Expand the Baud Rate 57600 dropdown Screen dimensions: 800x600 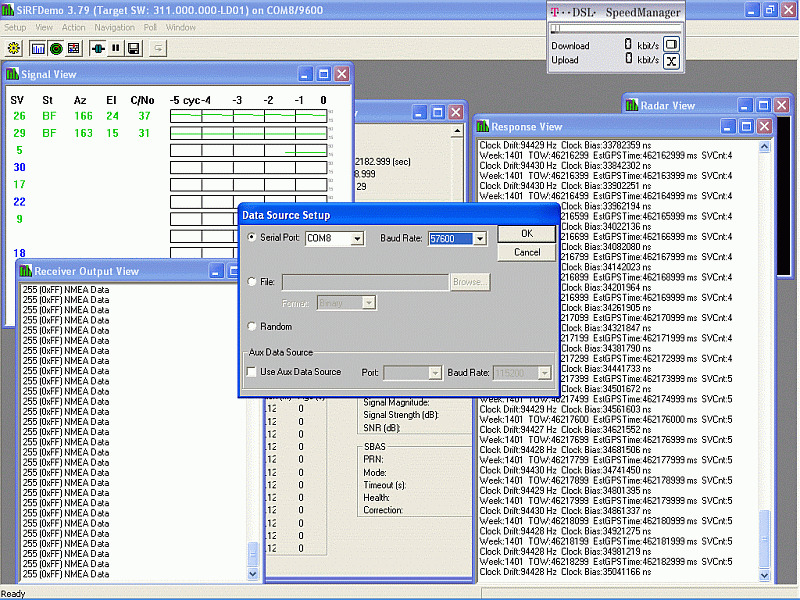[x=480, y=239]
